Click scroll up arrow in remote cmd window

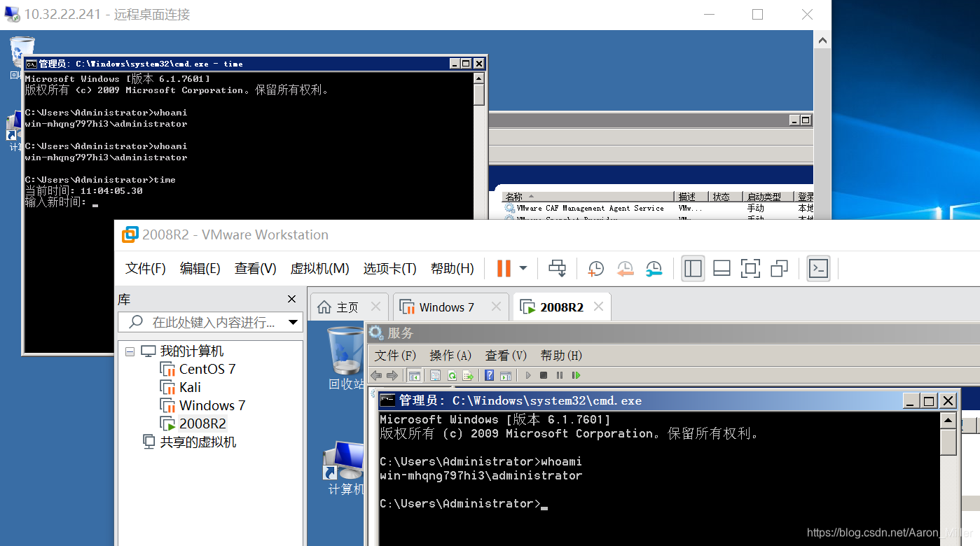479,78
